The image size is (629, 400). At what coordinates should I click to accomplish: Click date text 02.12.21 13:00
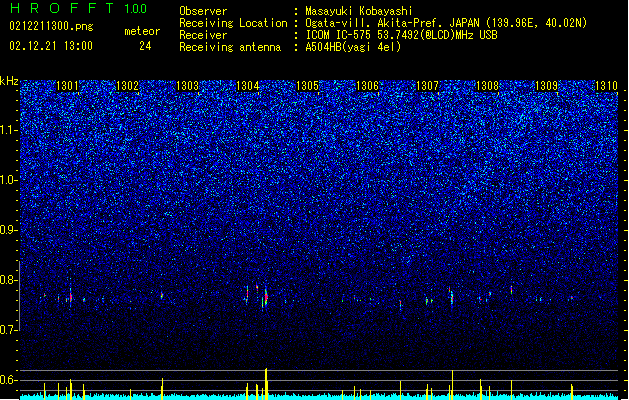click(51, 46)
